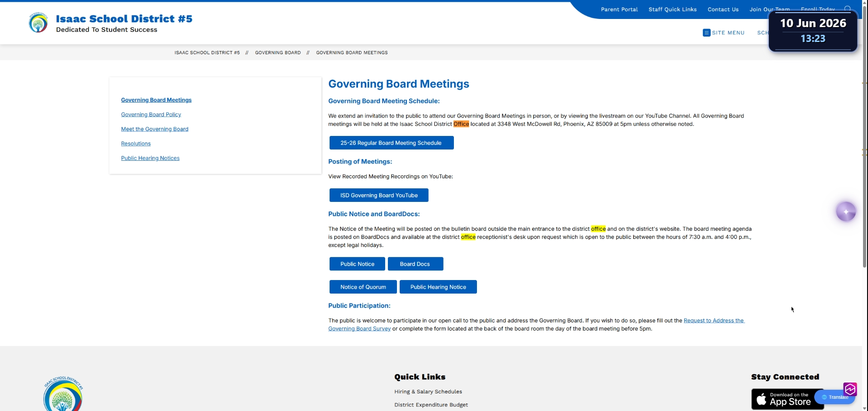Open 25-26 Regular Board Meeting Schedule
The image size is (868, 411).
point(392,143)
